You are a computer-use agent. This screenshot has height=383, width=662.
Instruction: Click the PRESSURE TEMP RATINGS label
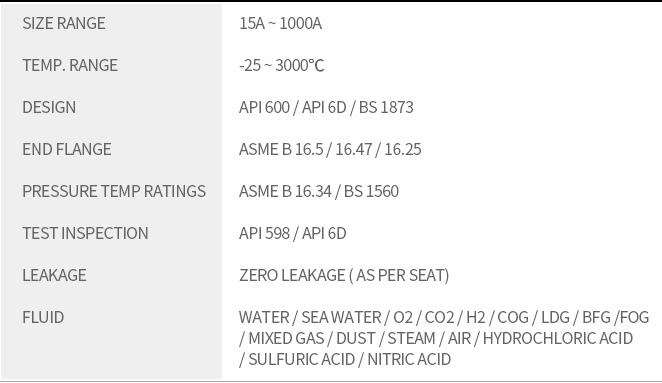tap(114, 191)
